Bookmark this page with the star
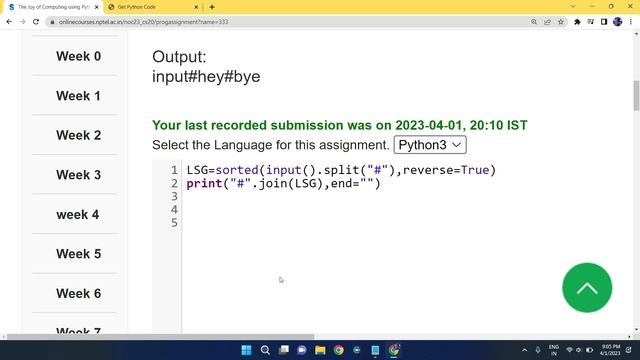640x360 pixels. click(561, 22)
